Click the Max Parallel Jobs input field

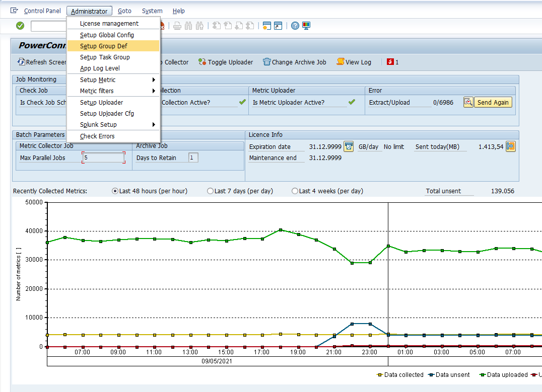pyautogui.click(x=103, y=158)
